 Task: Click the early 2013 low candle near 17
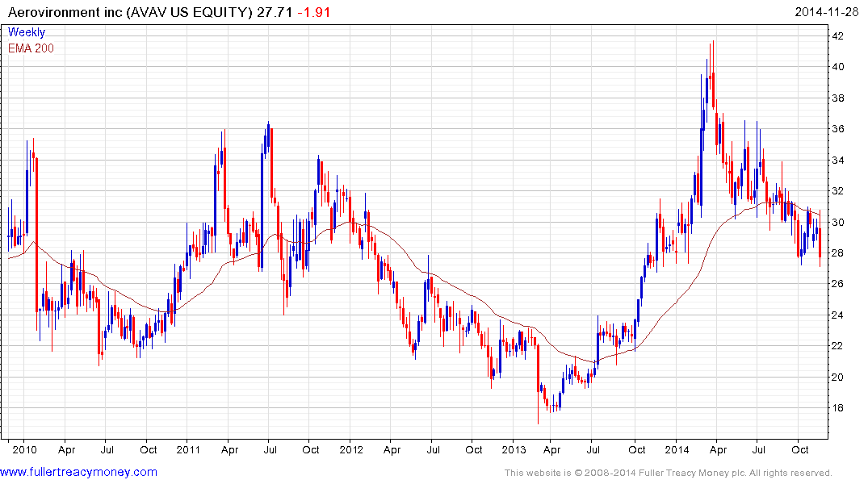538,385
